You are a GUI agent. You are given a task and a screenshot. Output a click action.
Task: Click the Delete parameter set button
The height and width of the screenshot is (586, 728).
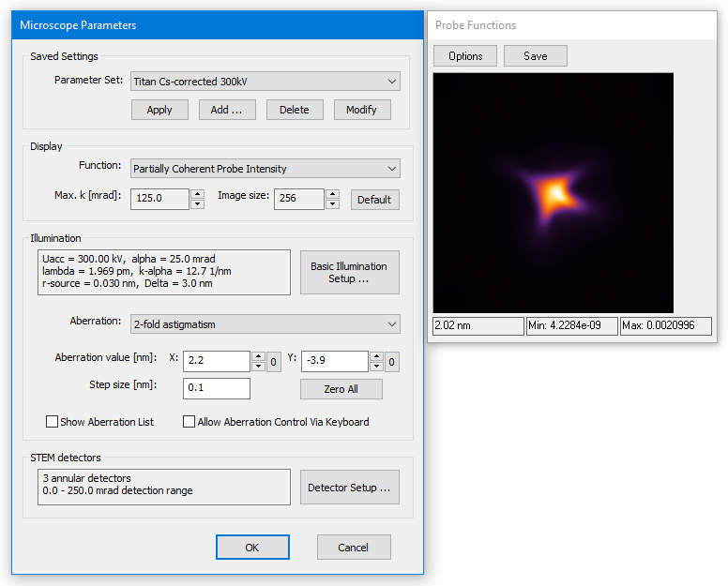[295, 110]
